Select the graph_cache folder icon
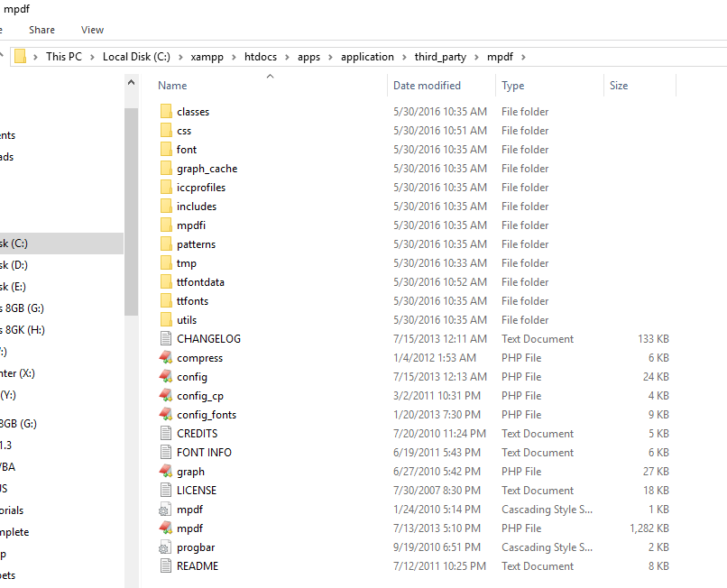This screenshot has width=727, height=588. (x=166, y=169)
